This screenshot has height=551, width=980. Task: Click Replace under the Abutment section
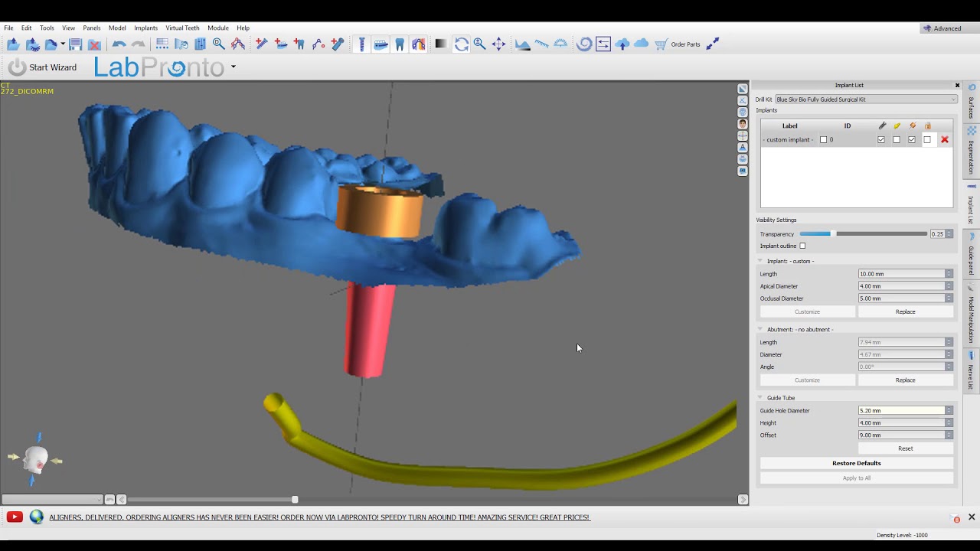point(906,380)
